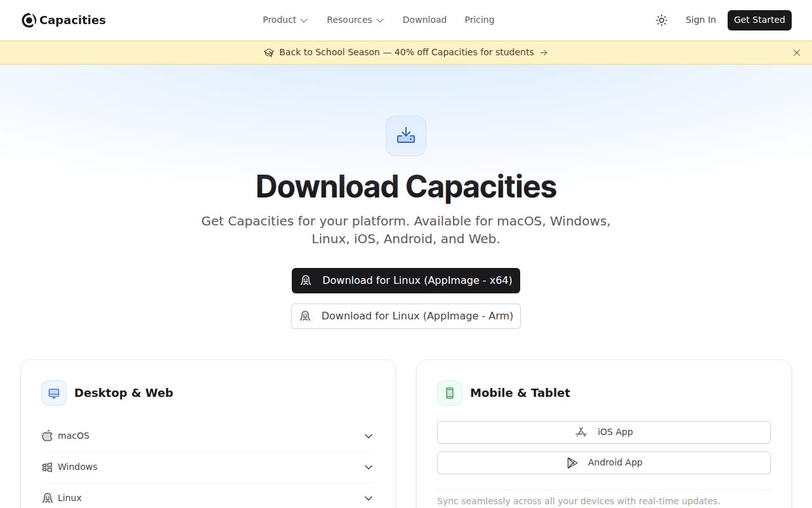Click the Mobile & Tablet heading

(x=520, y=393)
